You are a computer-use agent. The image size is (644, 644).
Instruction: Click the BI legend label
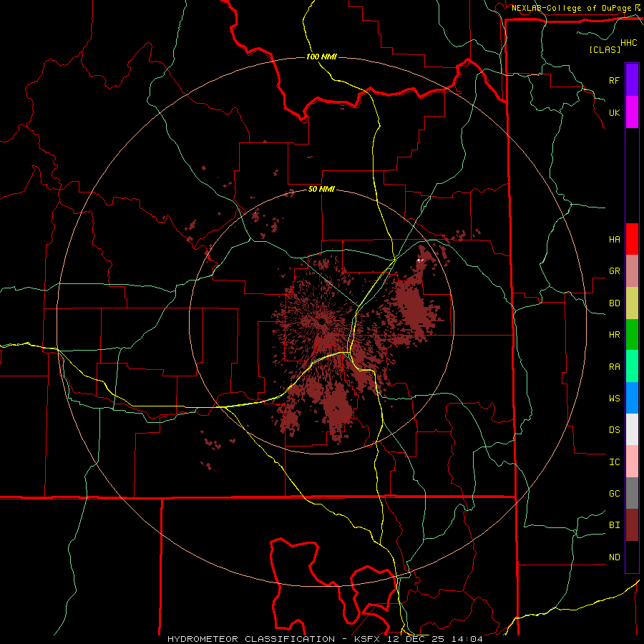614,525
